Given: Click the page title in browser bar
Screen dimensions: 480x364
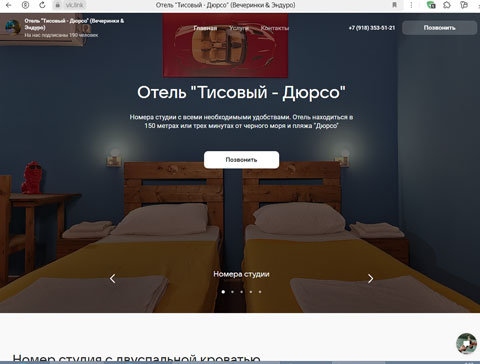Looking at the screenshot, I should [225, 5].
